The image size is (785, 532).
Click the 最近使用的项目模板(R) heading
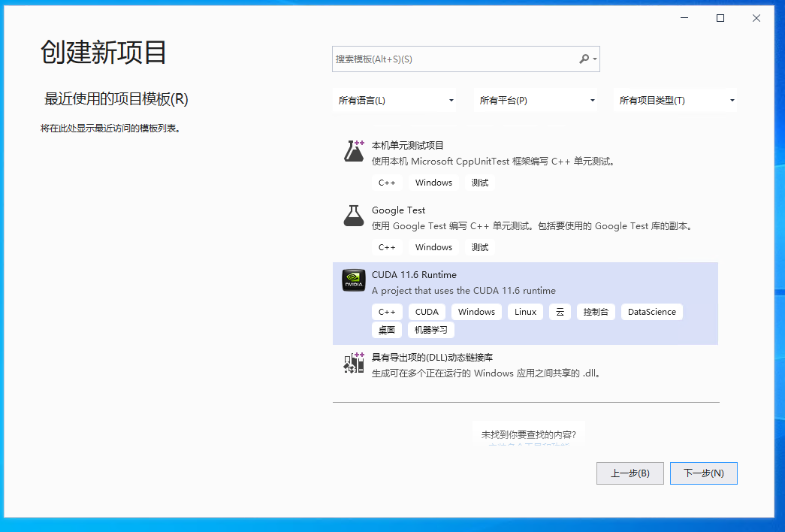click(x=116, y=98)
